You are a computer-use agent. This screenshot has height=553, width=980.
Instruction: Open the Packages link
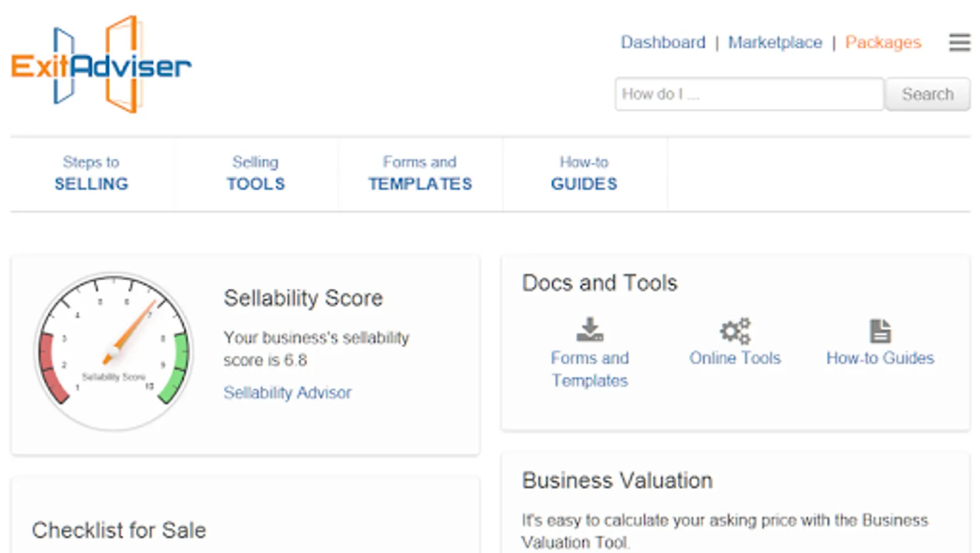point(883,42)
